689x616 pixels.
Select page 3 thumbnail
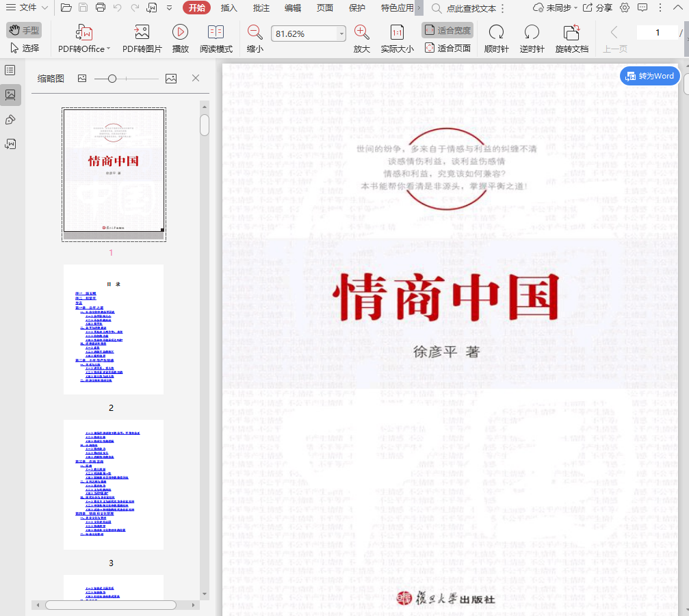coord(114,484)
